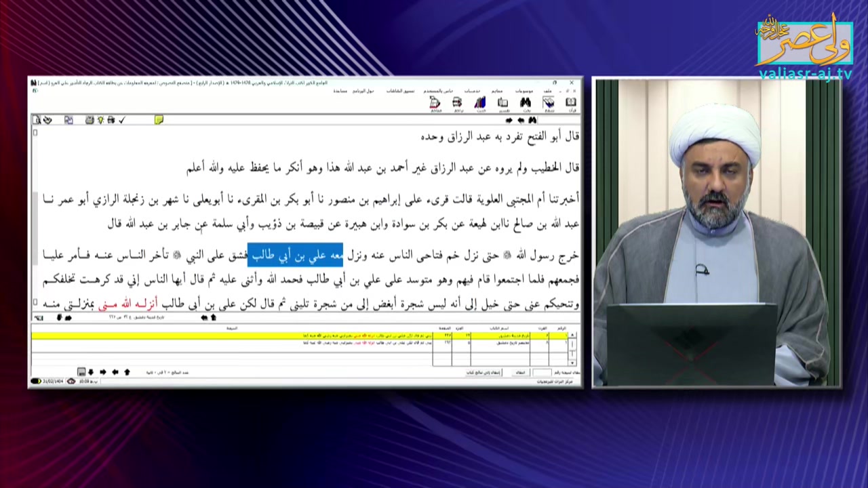Click the red text أنزله الله مني
868x488 pixels.
(127, 305)
